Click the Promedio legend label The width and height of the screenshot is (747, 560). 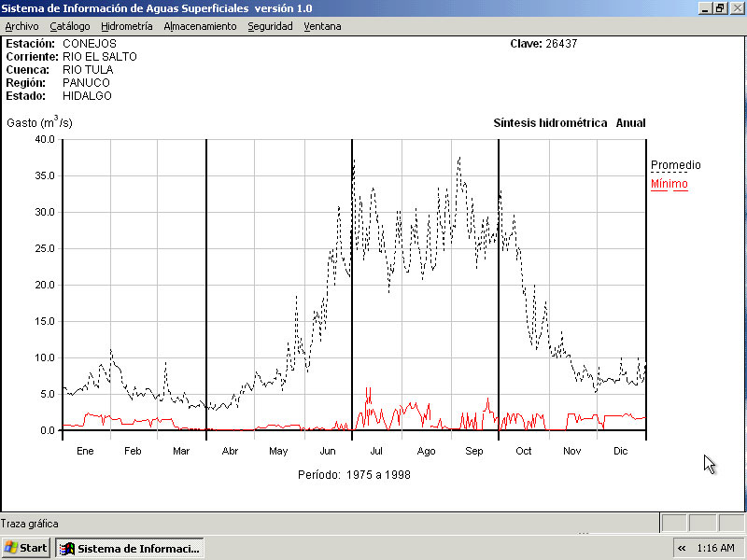coord(675,165)
